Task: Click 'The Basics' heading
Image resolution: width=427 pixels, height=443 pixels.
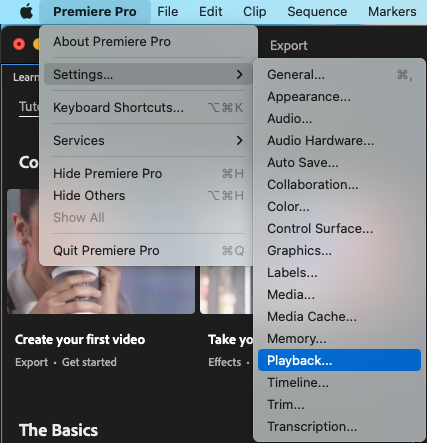Action: pos(58,430)
